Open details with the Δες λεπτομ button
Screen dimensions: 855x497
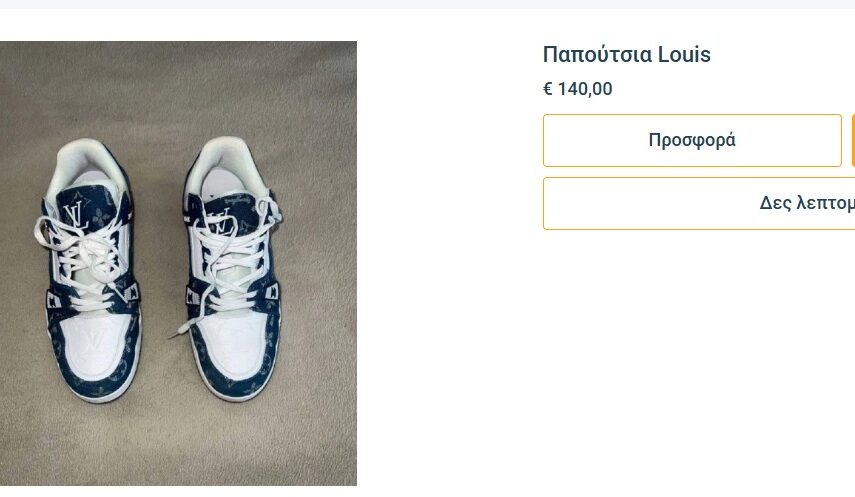(700, 203)
